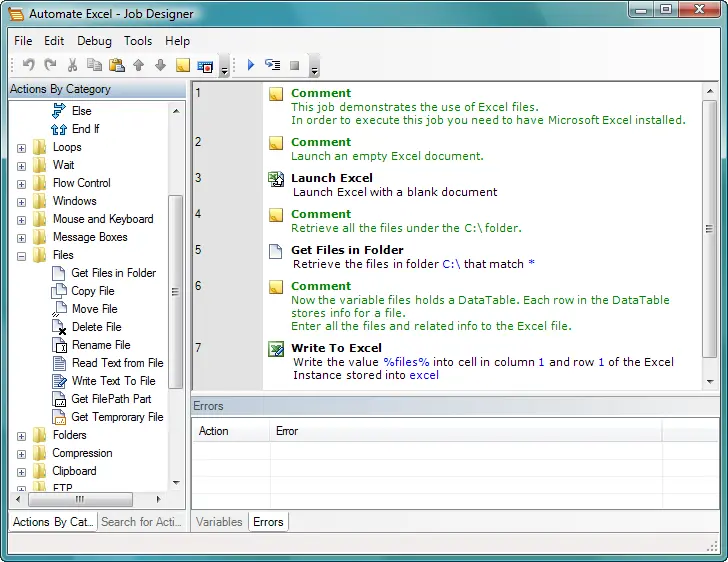Viewport: 728px width, 562px height.
Task: Open the Edit menu
Action: (x=54, y=41)
